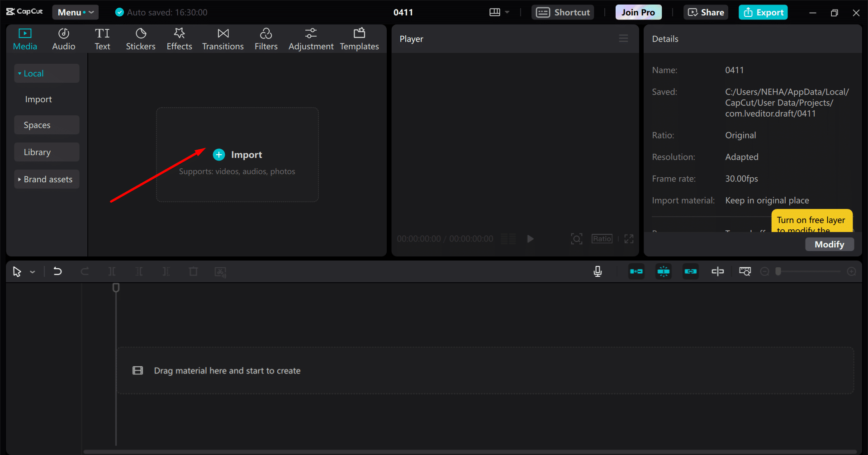Click the player fullscreen icon
The width and height of the screenshot is (868, 455).
629,239
